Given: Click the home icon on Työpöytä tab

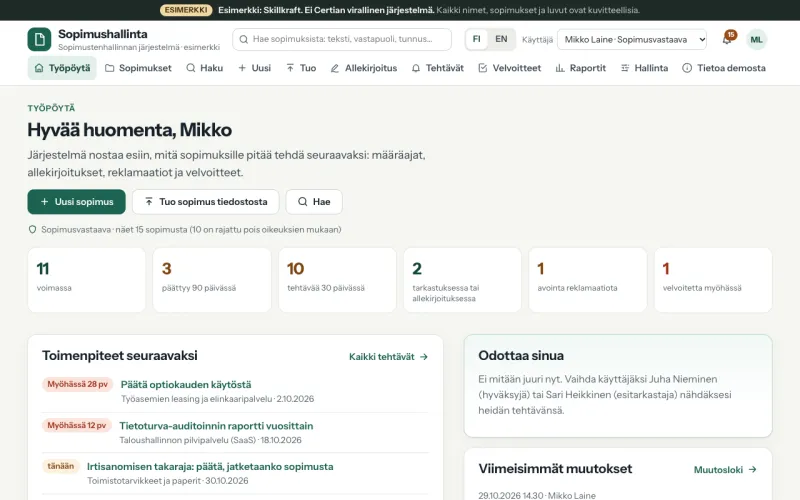Looking at the screenshot, I should 39,68.
